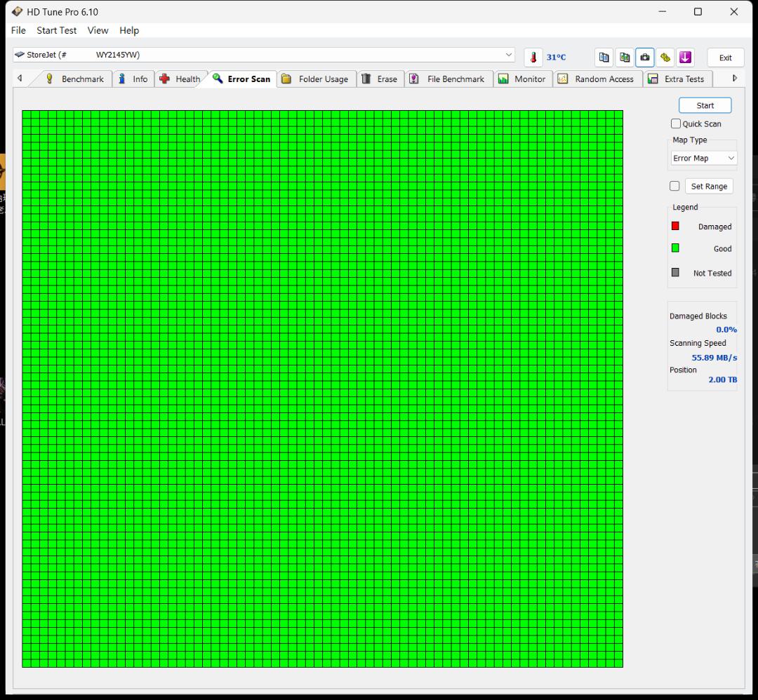Image resolution: width=758 pixels, height=700 pixels.
Task: Open the Map Type dropdown
Action: tap(703, 158)
